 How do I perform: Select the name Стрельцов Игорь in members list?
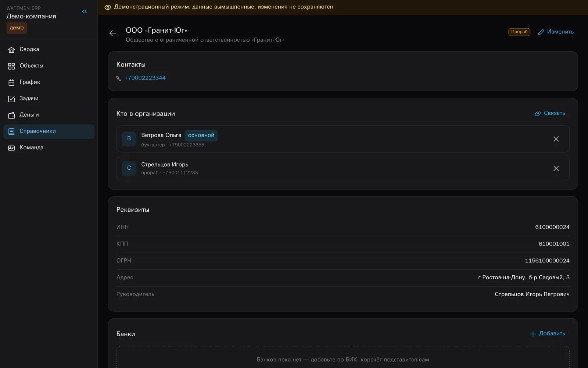(x=165, y=164)
